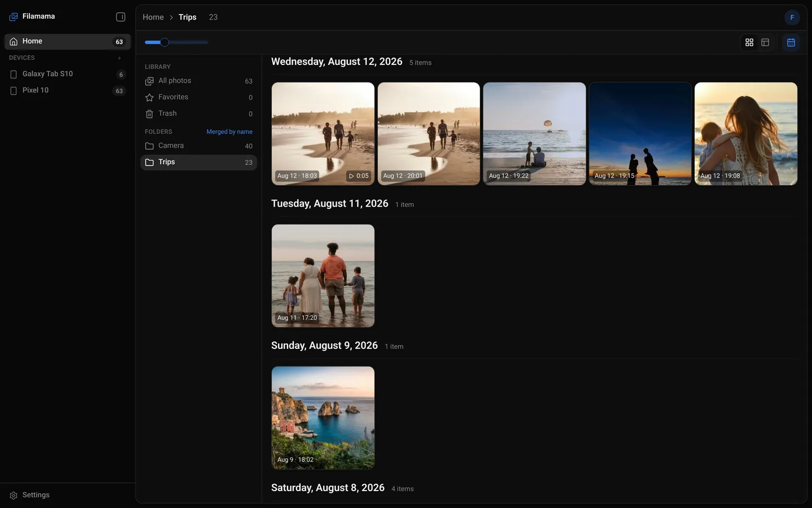This screenshot has height=508, width=812.
Task: Open the Aug 12 19:22 photo
Action: (535, 134)
